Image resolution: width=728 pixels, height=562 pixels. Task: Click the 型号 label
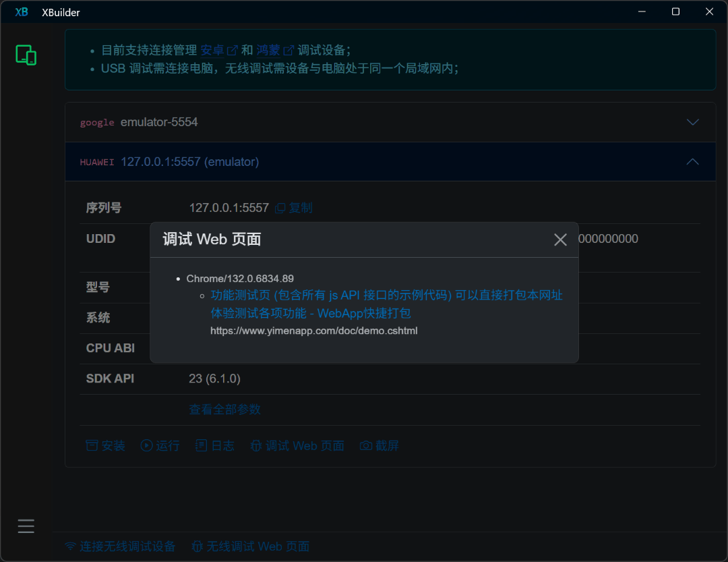[98, 287]
